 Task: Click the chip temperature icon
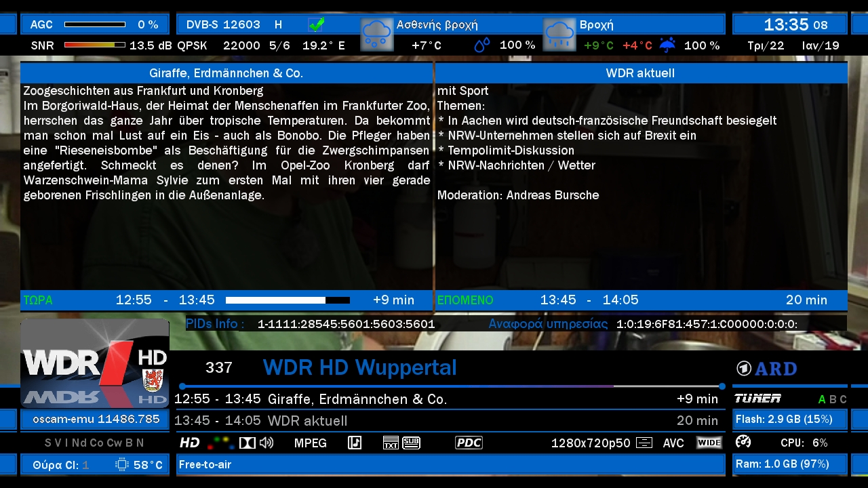click(123, 465)
